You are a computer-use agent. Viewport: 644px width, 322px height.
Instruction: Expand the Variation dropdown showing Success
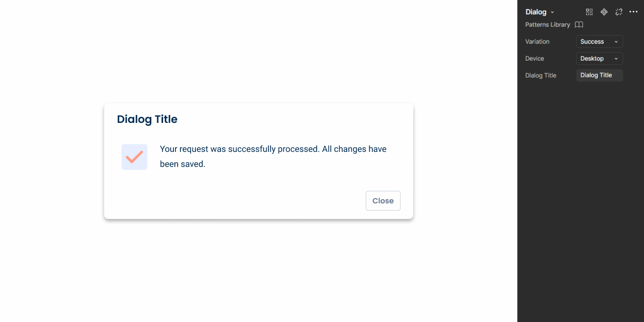(599, 41)
